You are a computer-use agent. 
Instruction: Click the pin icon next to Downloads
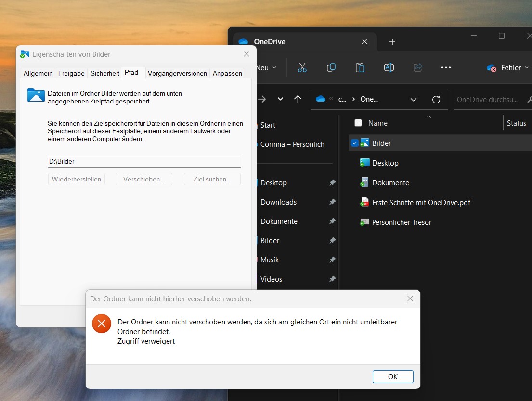[x=332, y=202]
